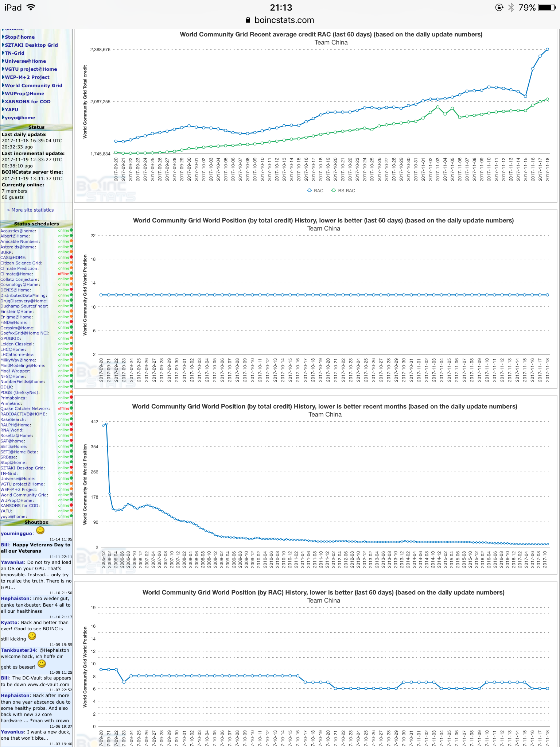Open World Community Grid scheduler link
Viewport: 560px width, 747px height.
click(24, 495)
